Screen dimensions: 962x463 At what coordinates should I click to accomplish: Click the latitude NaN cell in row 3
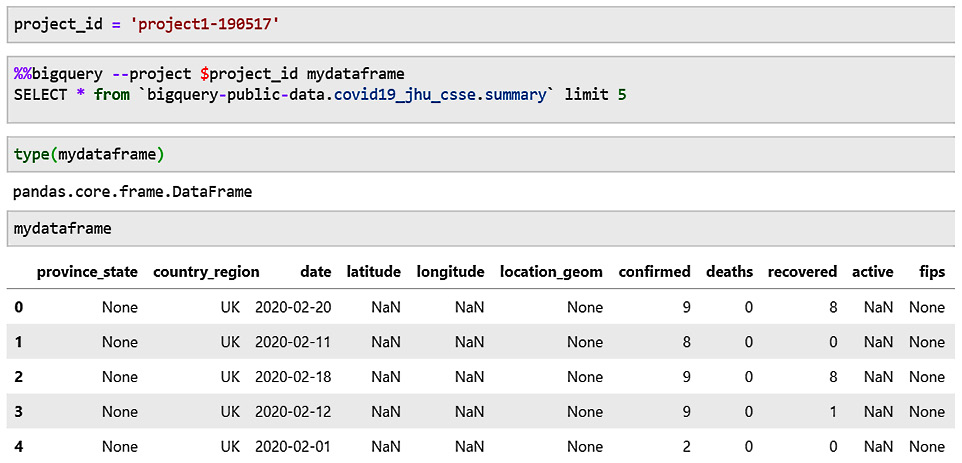click(x=386, y=412)
